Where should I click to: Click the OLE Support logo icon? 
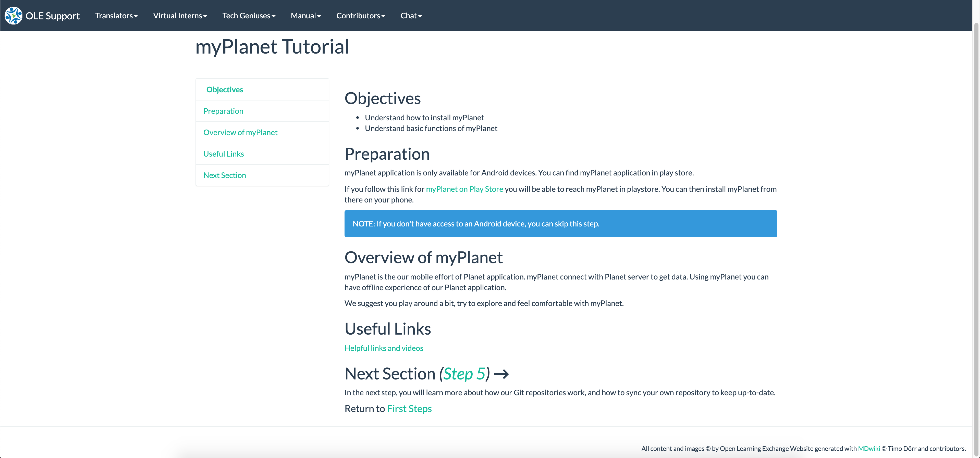(13, 16)
